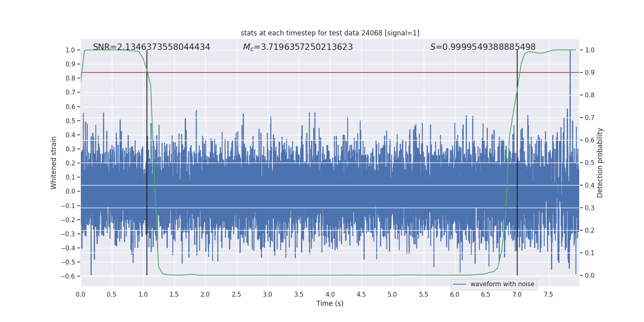Click the 1.0 tick on the whitened strain axis
644x322 pixels.
70,50
